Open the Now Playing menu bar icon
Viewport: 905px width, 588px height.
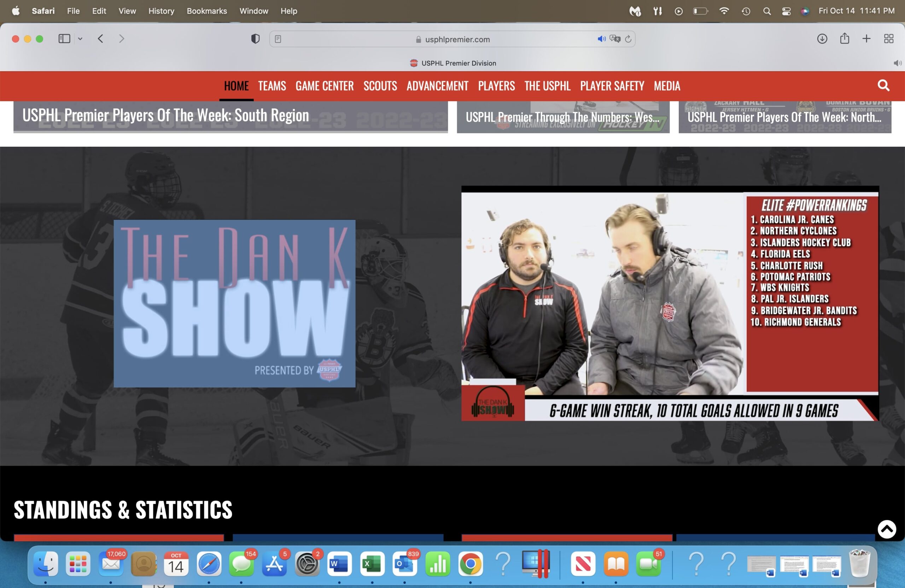[678, 11]
